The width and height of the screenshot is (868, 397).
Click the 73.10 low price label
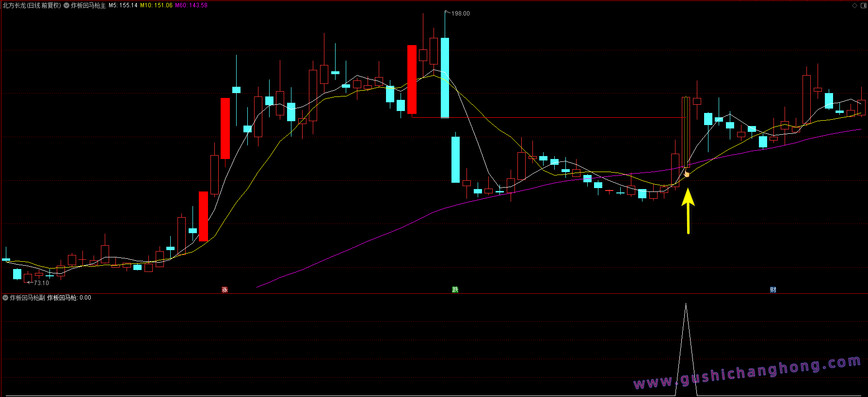pos(41,283)
